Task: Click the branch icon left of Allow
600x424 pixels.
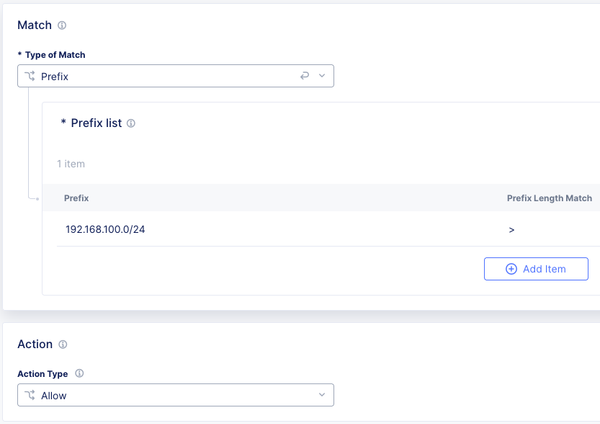Action: tap(30, 396)
